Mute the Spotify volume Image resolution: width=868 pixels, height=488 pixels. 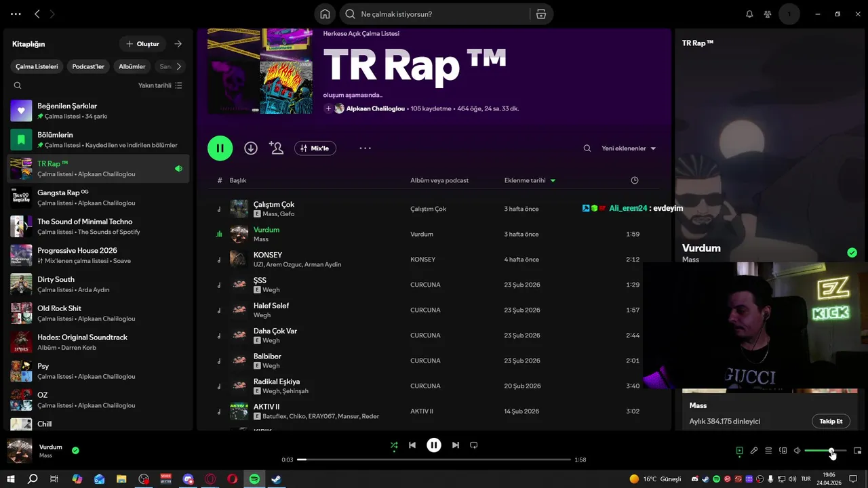tap(797, 451)
